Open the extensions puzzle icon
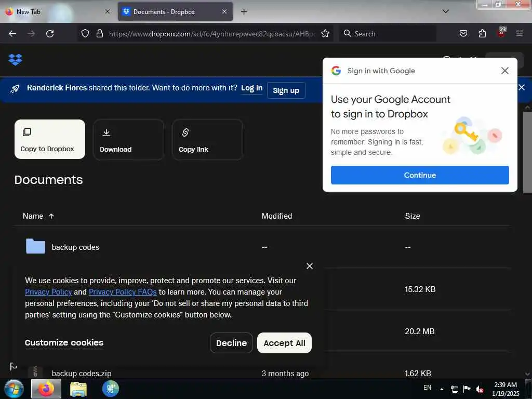The height and width of the screenshot is (399, 532). point(482,34)
